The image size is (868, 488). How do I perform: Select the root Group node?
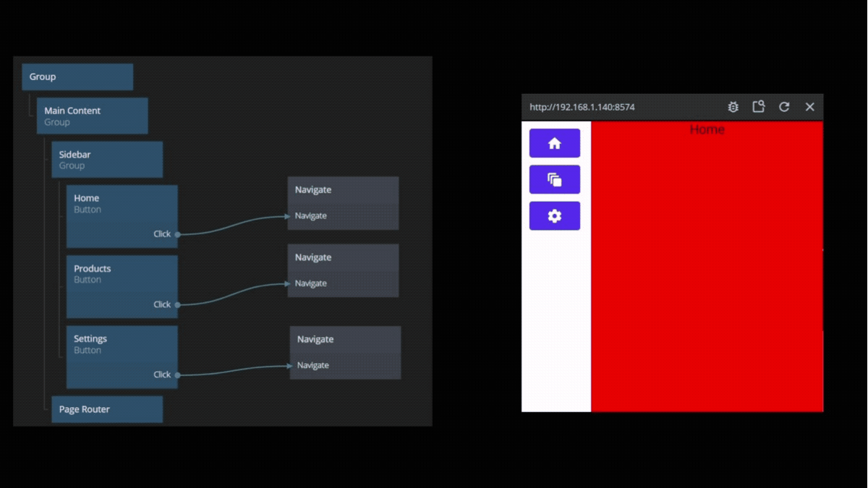[77, 77]
